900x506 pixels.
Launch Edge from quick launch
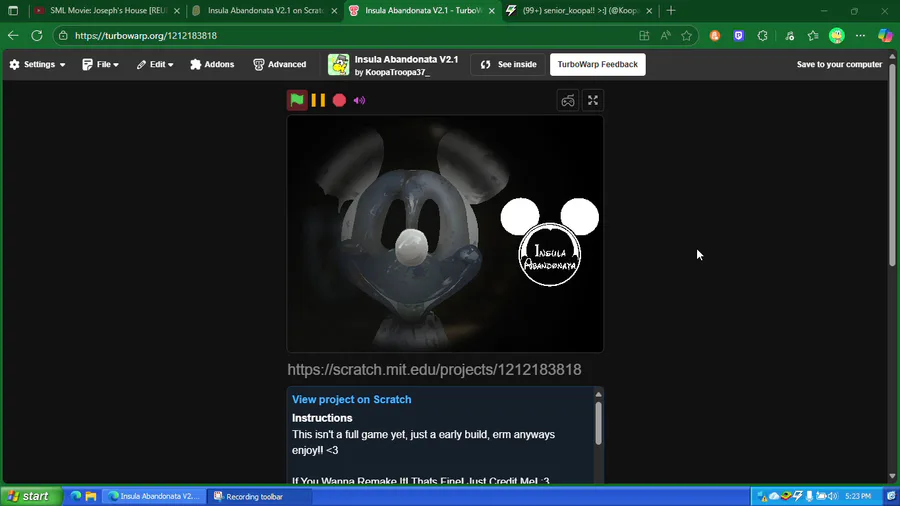point(76,496)
